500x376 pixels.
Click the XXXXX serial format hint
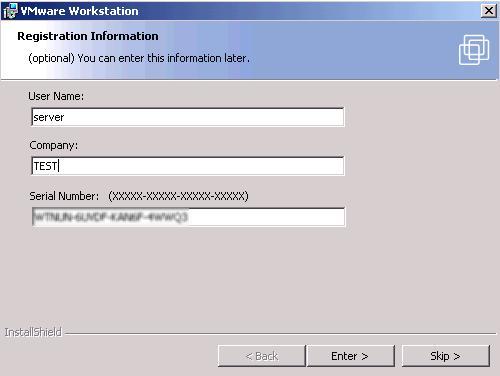[x=178, y=196]
